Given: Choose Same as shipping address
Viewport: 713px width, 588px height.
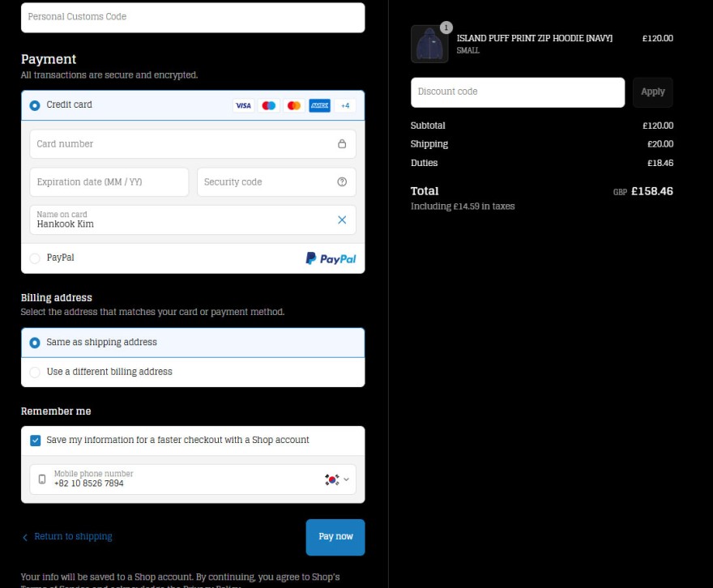Looking at the screenshot, I should point(35,343).
